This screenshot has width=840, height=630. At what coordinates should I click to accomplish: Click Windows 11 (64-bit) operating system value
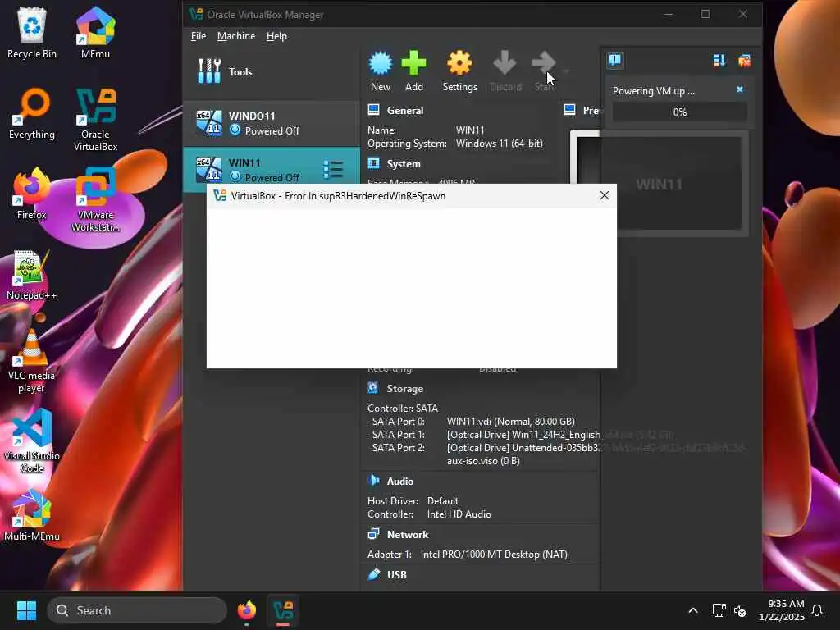click(500, 144)
